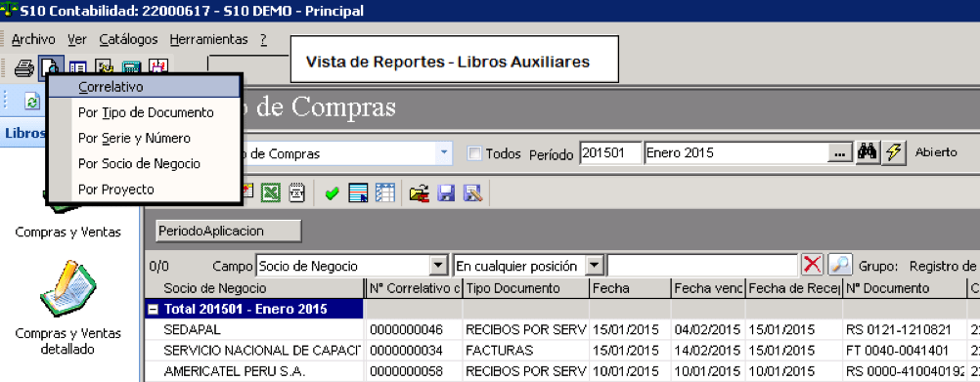Open the Herramientas menu
The height and width of the screenshot is (382, 980).
(208, 39)
